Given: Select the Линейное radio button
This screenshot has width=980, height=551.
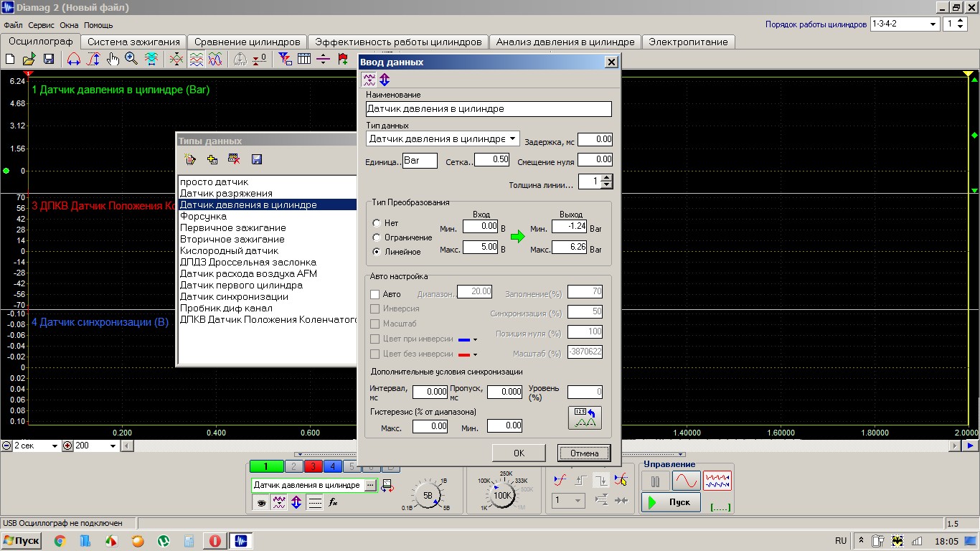Looking at the screenshot, I should 377,252.
